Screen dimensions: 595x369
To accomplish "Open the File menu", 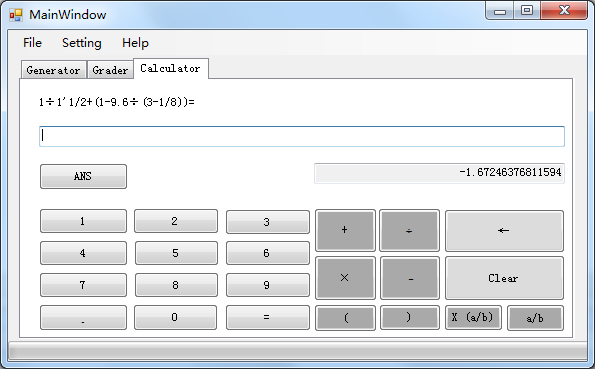I will (32, 43).
